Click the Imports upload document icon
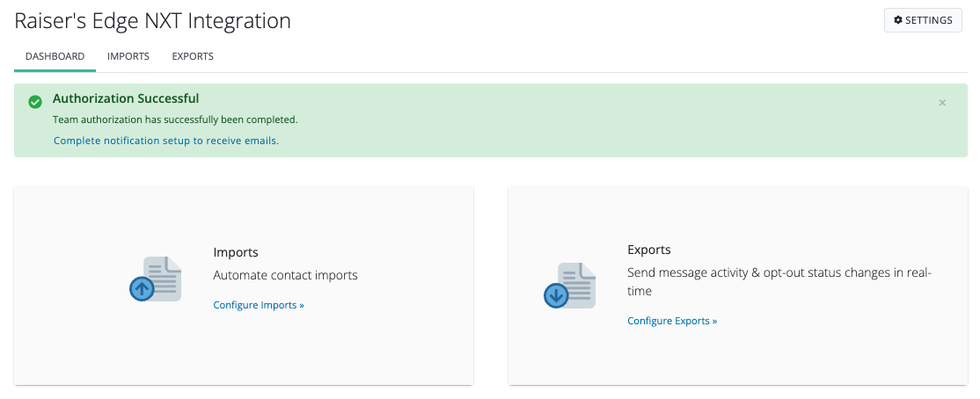The image size is (980, 399). pyautogui.click(x=156, y=279)
